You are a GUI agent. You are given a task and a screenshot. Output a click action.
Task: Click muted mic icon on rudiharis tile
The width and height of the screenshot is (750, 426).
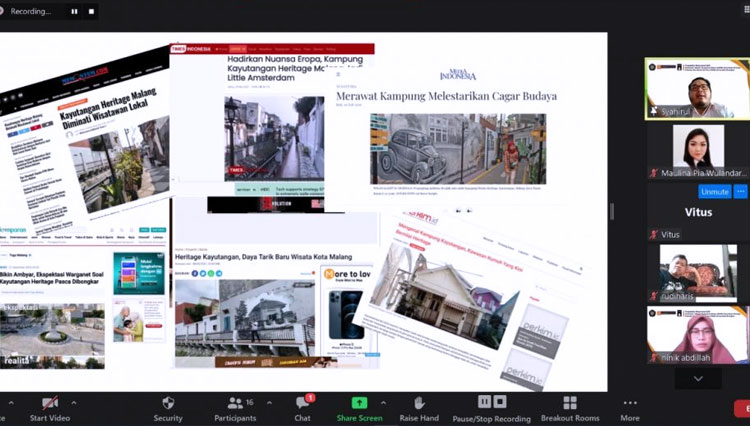click(x=654, y=296)
